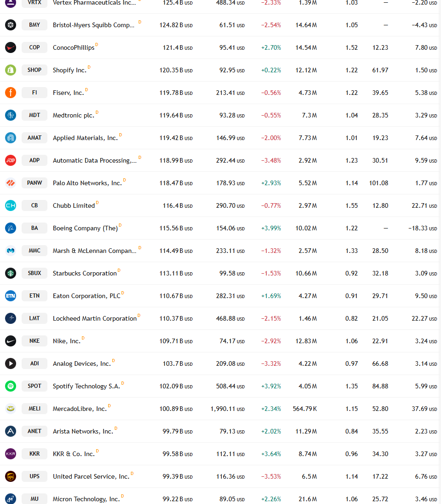Screen dimensions: 441x504
Task: Click Palo Alto P/E value 101.08
Action: (x=379, y=183)
